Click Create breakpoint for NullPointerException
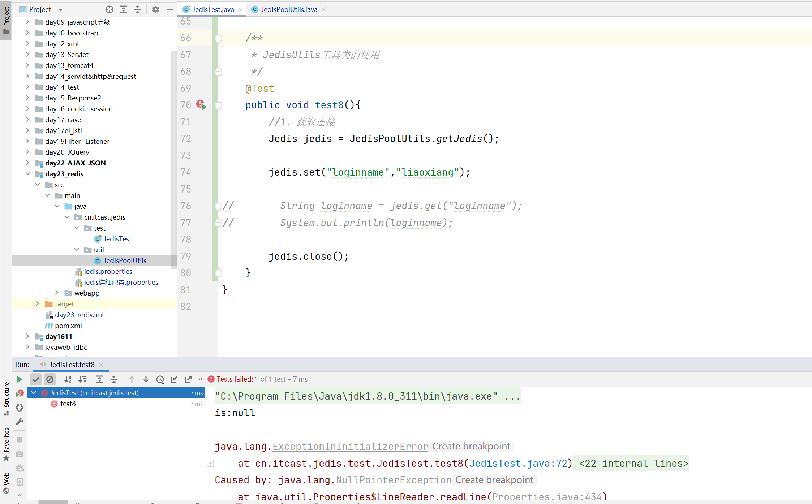This screenshot has height=504, width=812. [494, 480]
